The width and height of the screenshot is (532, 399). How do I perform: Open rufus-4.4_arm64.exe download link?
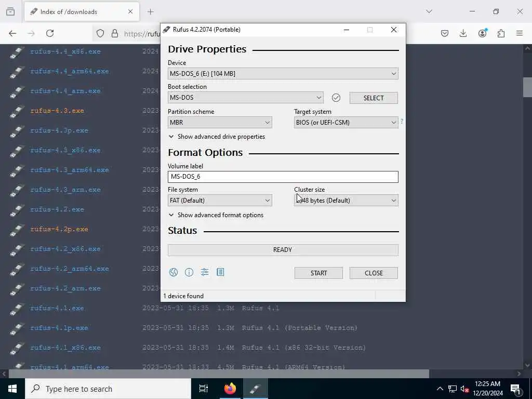[x=70, y=71]
